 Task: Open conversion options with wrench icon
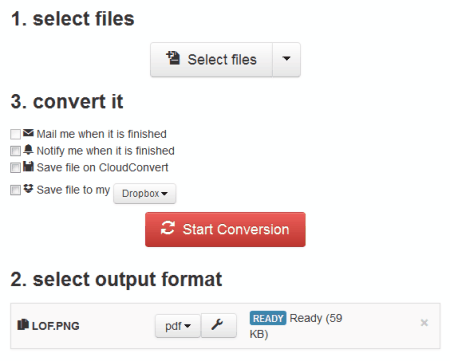click(219, 326)
